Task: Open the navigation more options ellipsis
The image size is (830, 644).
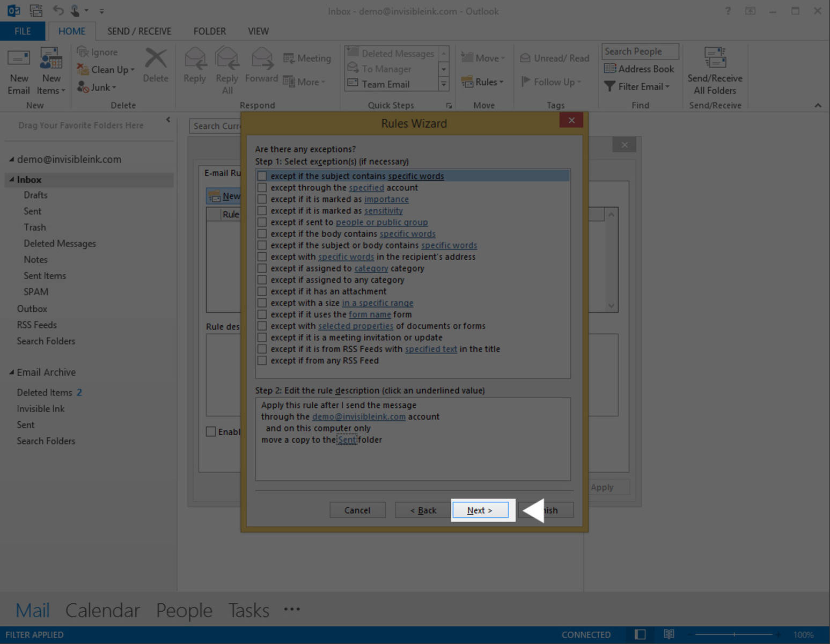Action: [x=292, y=609]
